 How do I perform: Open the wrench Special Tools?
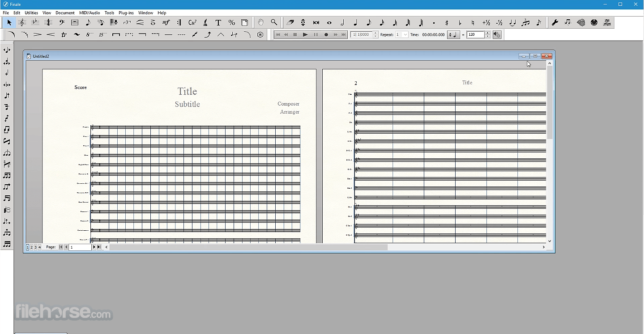click(554, 22)
